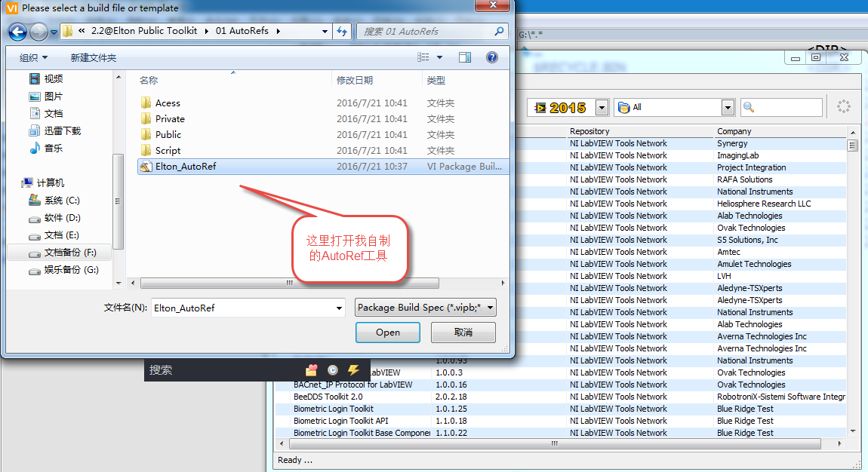Select 迅雷下载 in navigation pane
Screen dimensions: 868x472
[55, 130]
